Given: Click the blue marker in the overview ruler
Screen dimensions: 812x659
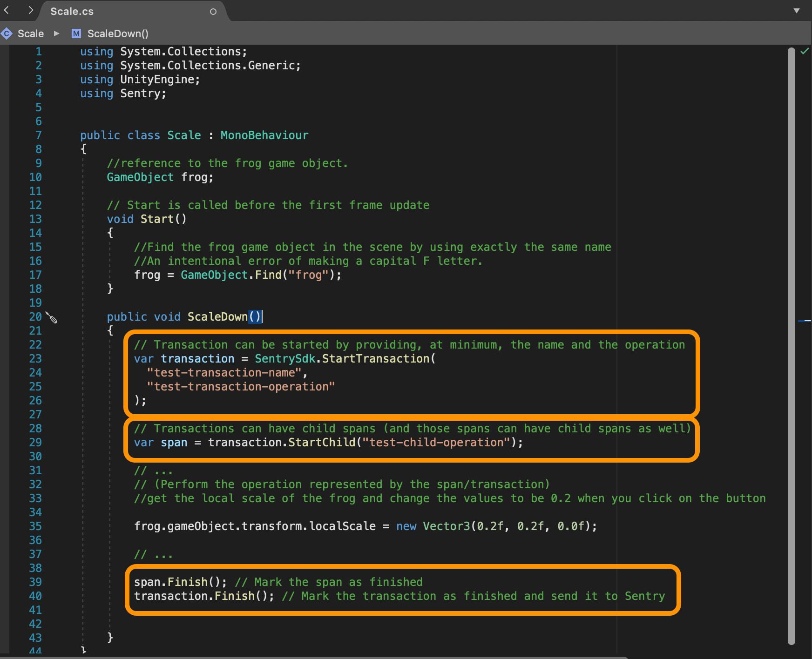Looking at the screenshot, I should [805, 321].
